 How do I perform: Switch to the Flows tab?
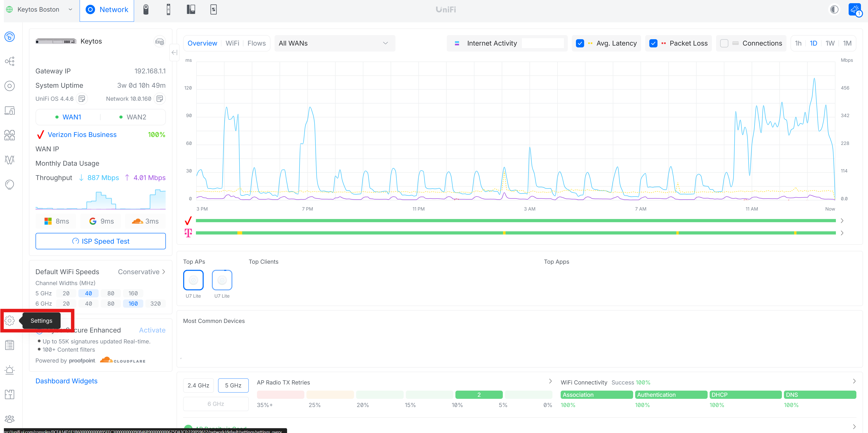[257, 43]
